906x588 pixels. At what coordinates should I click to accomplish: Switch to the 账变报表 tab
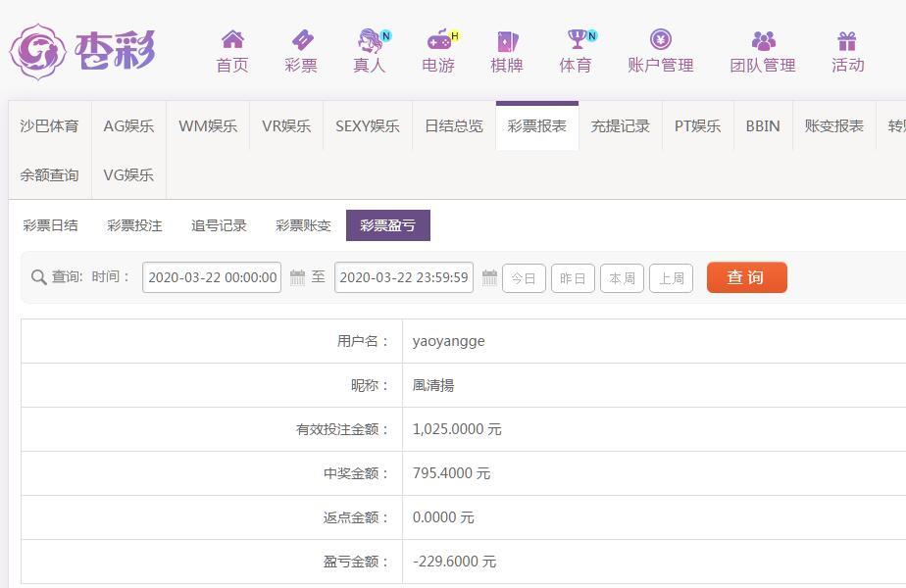[x=834, y=125]
